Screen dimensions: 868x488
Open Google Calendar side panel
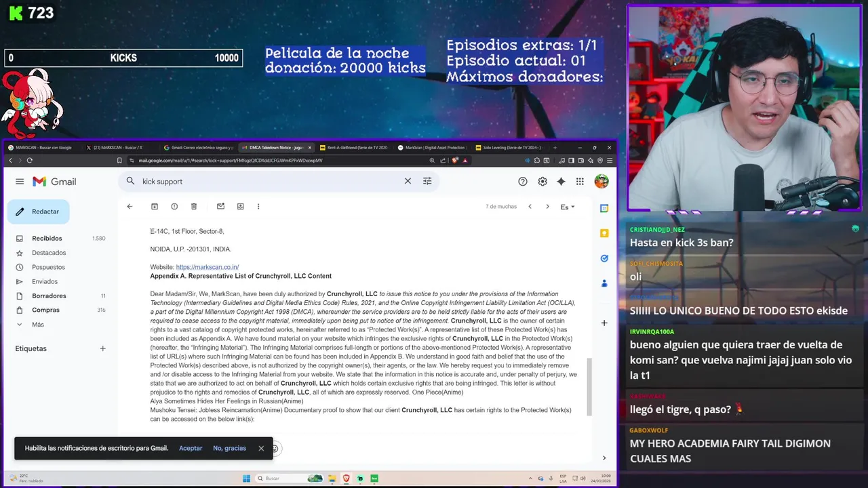pos(604,208)
